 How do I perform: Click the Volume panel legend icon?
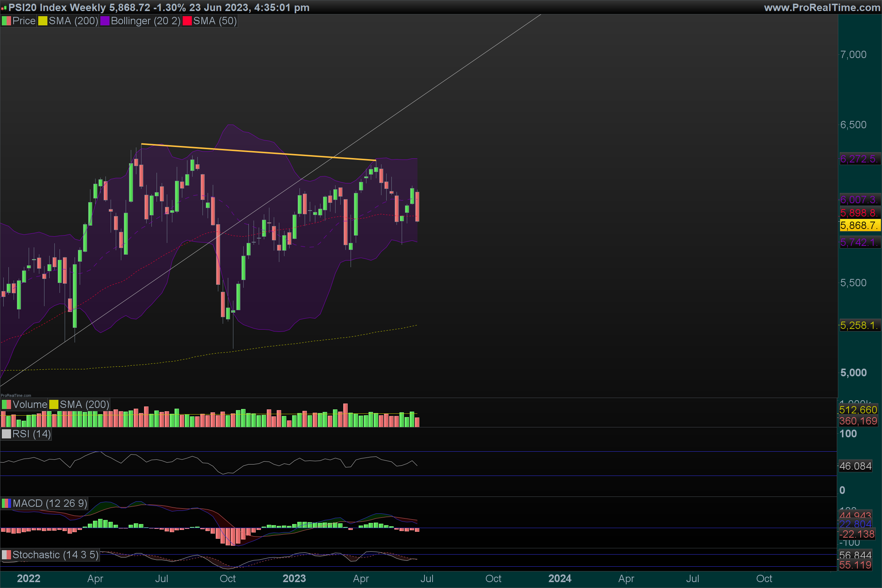click(6, 405)
